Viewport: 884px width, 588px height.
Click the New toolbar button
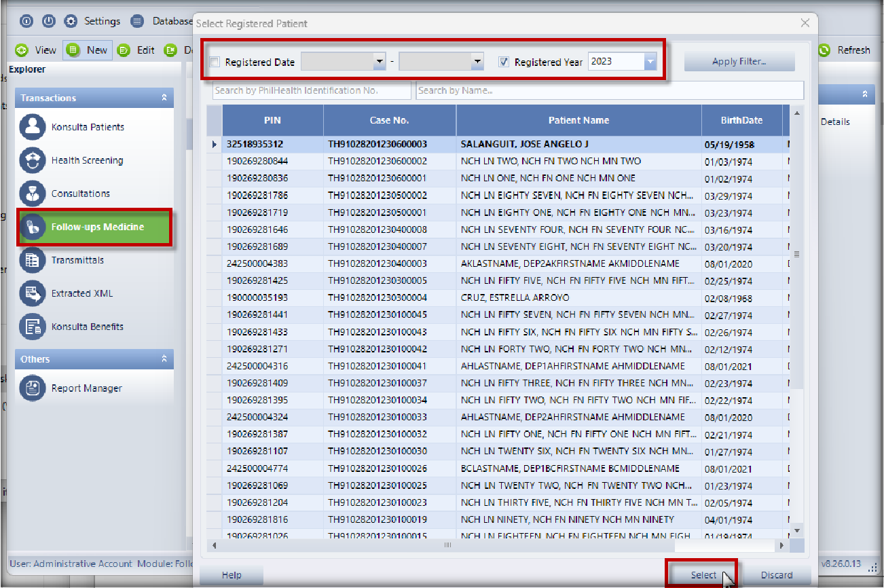[88, 50]
